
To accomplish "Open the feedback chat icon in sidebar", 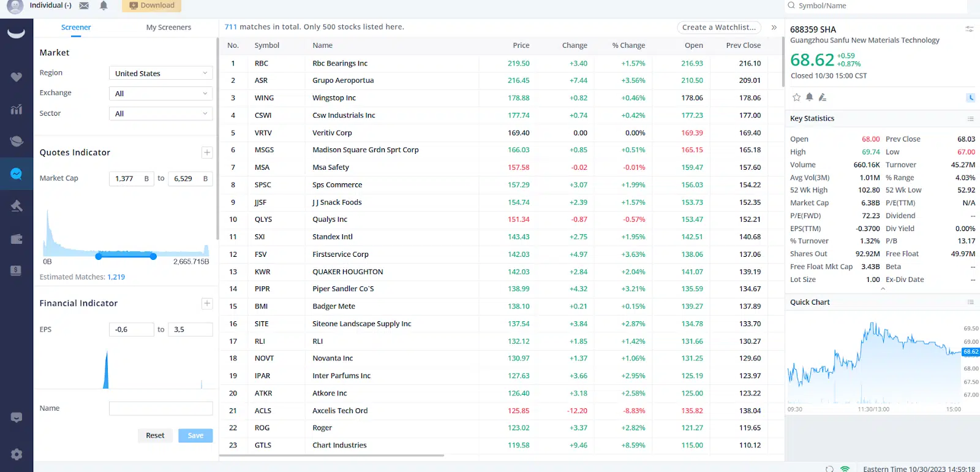I will (17, 417).
